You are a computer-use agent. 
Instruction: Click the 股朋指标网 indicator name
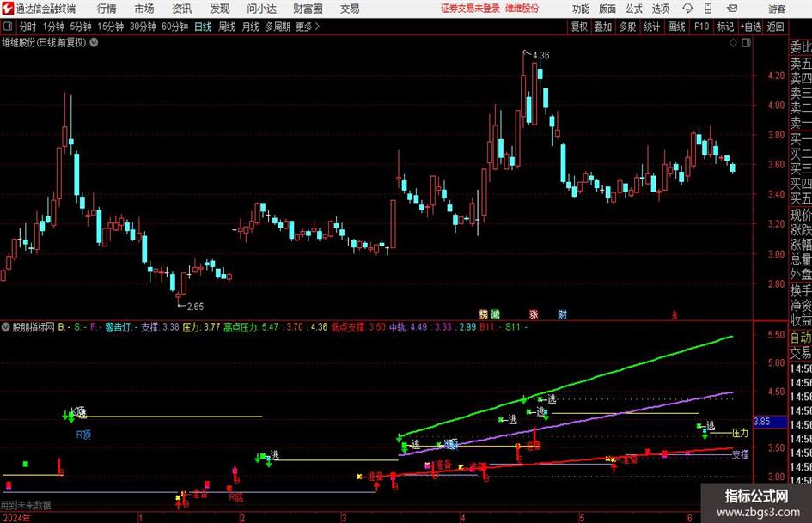pos(34,327)
